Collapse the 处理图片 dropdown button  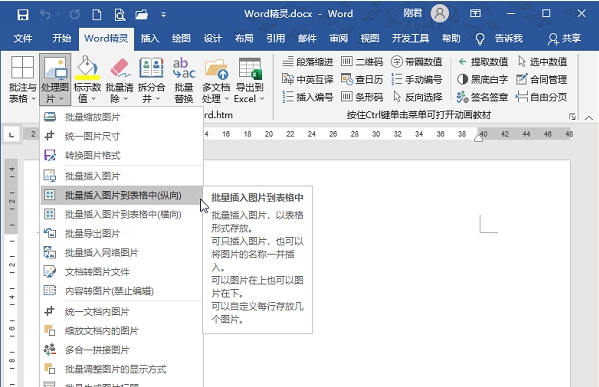click(x=55, y=80)
